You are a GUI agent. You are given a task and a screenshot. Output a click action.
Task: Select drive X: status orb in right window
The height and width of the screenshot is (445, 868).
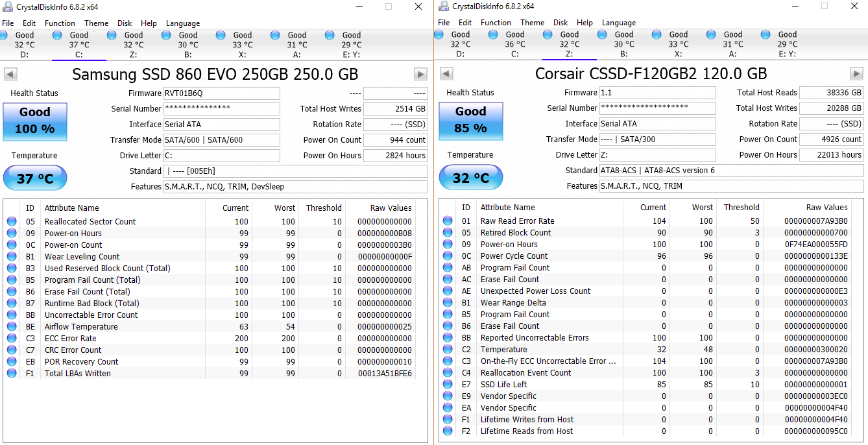(657, 34)
